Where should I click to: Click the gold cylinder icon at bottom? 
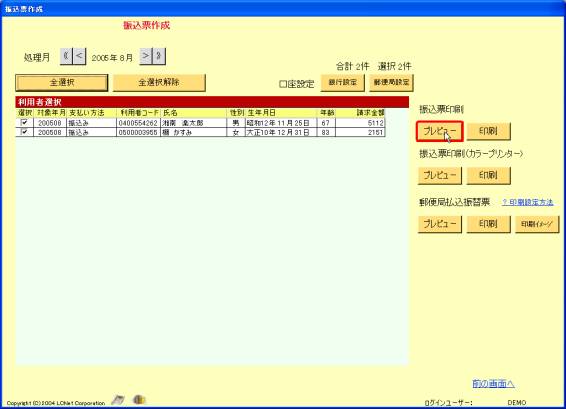pyautogui.click(x=139, y=399)
